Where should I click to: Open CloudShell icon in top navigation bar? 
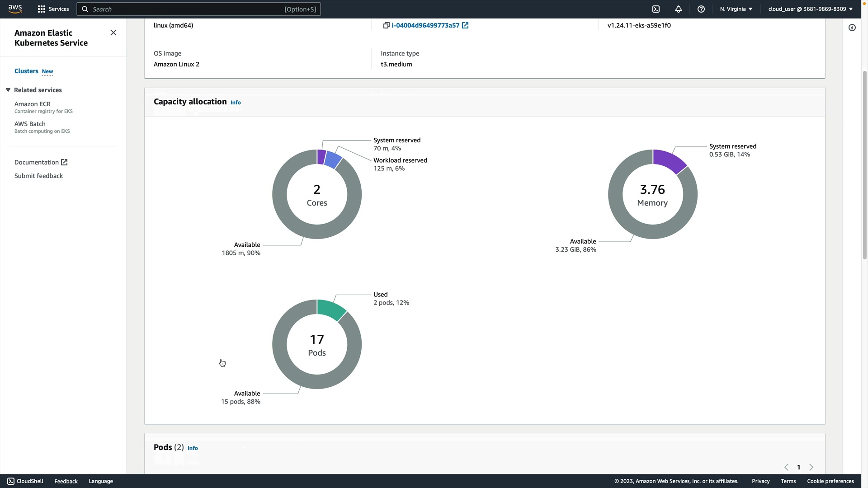pyautogui.click(x=656, y=9)
